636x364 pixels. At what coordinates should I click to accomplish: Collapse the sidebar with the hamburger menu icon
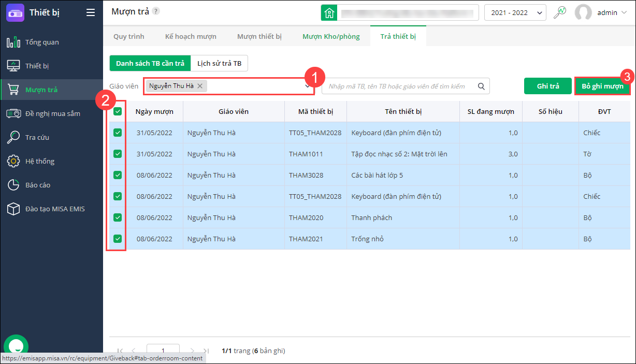(91, 12)
